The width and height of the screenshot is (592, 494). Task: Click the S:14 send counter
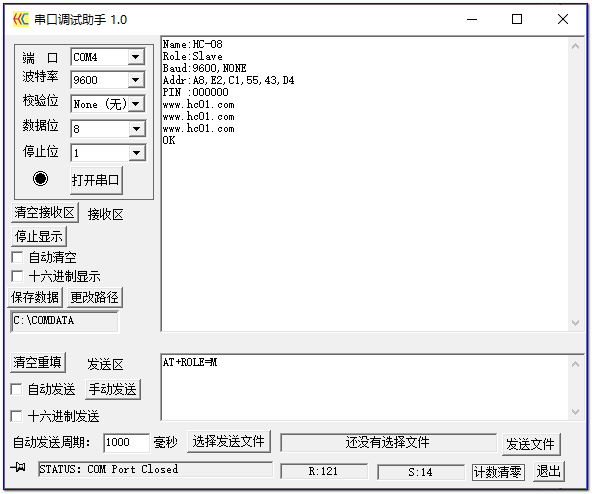click(x=420, y=472)
